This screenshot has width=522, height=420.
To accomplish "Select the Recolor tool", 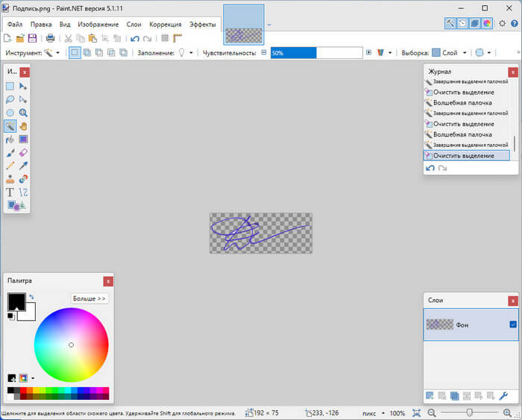I will tap(23, 179).
